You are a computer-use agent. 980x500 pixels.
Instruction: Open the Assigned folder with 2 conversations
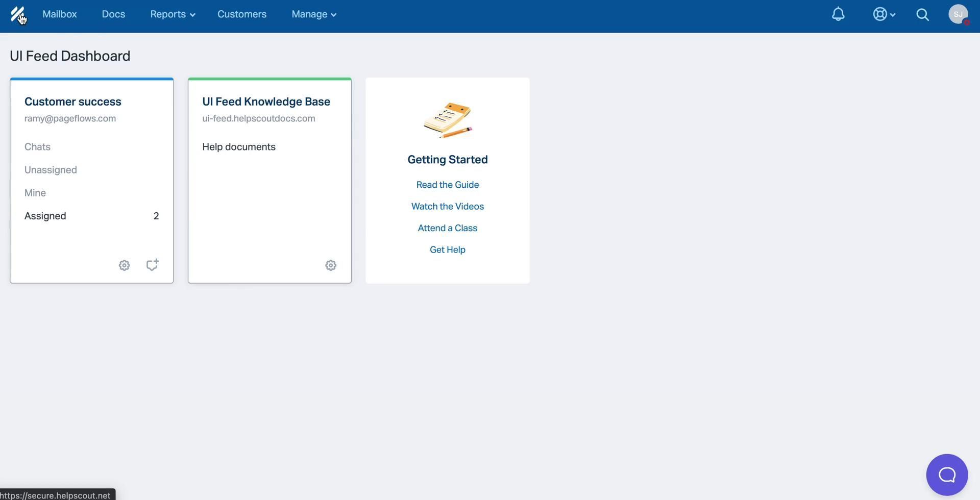tap(45, 216)
